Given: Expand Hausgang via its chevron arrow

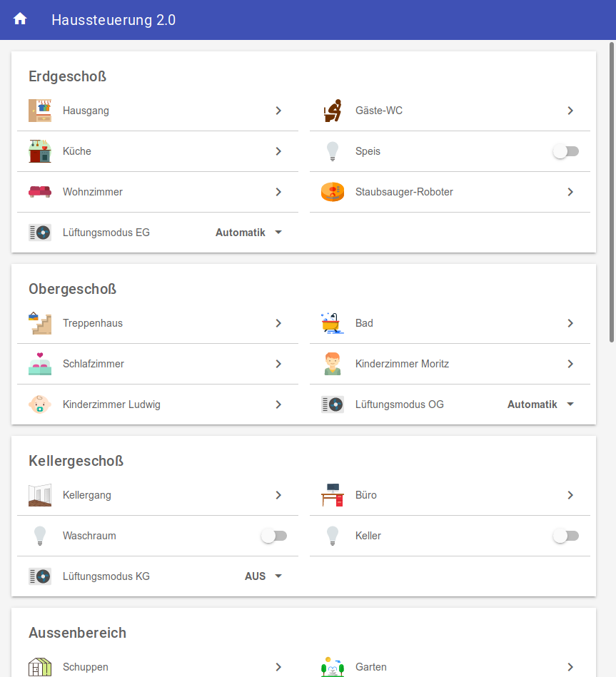Looking at the screenshot, I should pos(278,111).
